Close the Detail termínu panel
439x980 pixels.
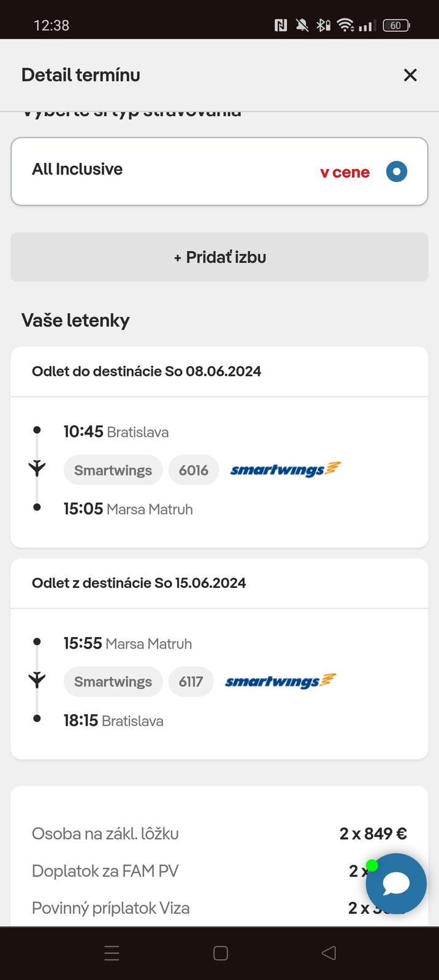pos(410,75)
